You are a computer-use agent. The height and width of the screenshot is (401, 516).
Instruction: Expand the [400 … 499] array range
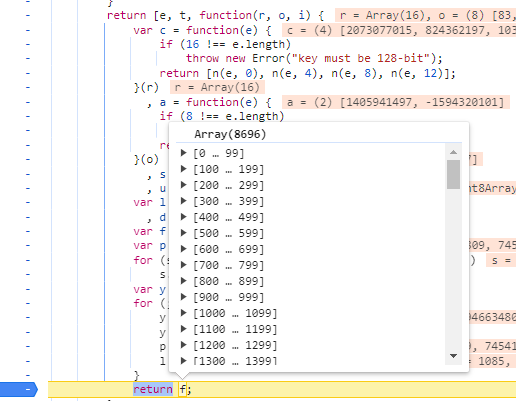coord(183,217)
